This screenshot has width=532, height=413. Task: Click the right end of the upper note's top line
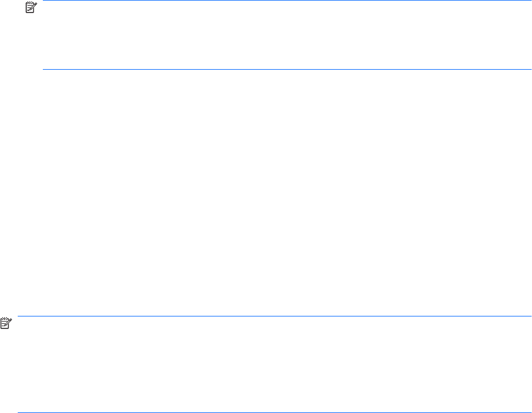[529, 1]
